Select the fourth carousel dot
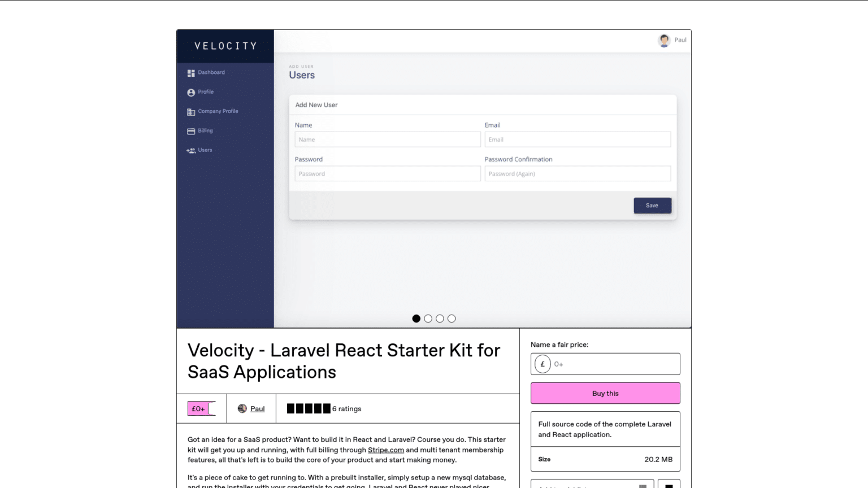This screenshot has width=868, height=488. [452, 319]
